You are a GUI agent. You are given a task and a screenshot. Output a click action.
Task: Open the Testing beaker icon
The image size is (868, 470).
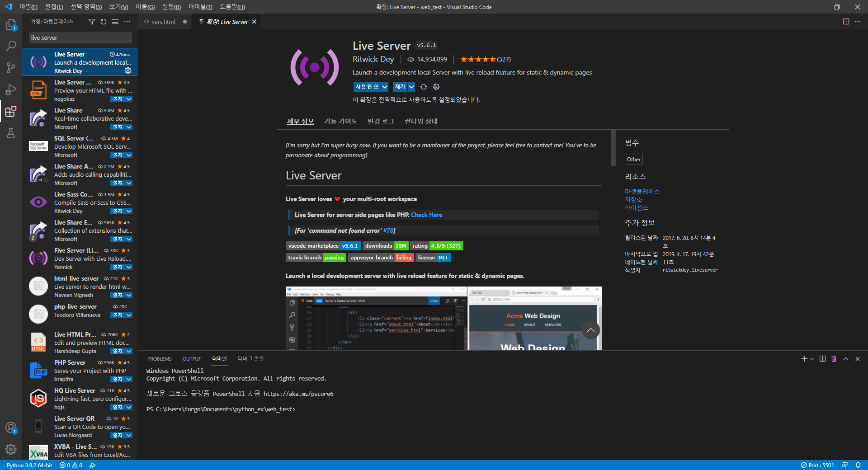point(11,133)
